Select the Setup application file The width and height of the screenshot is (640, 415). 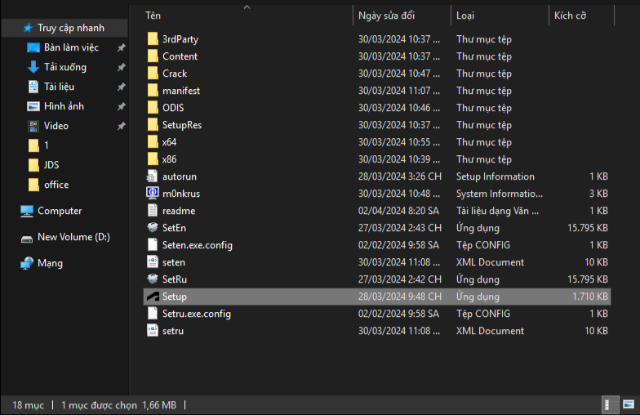174,296
